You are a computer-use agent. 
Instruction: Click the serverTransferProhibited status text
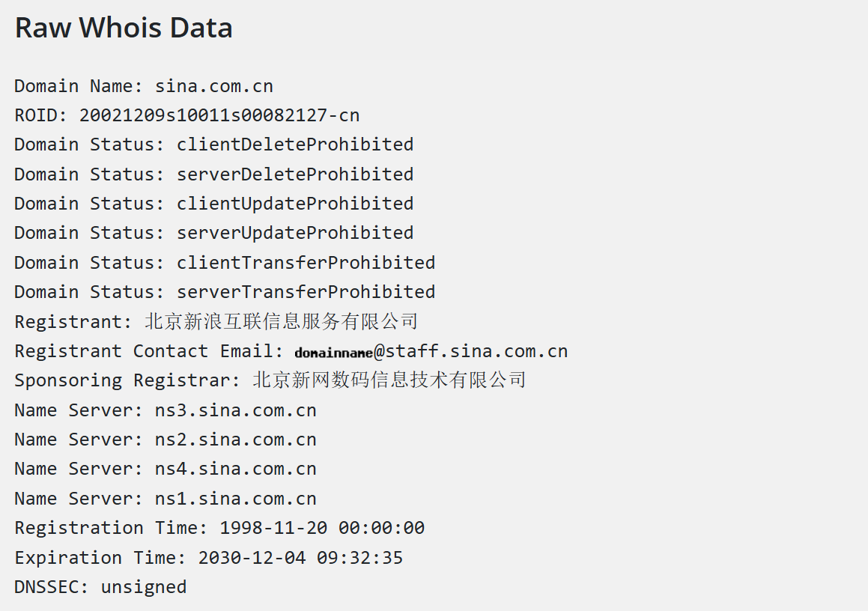click(x=306, y=292)
